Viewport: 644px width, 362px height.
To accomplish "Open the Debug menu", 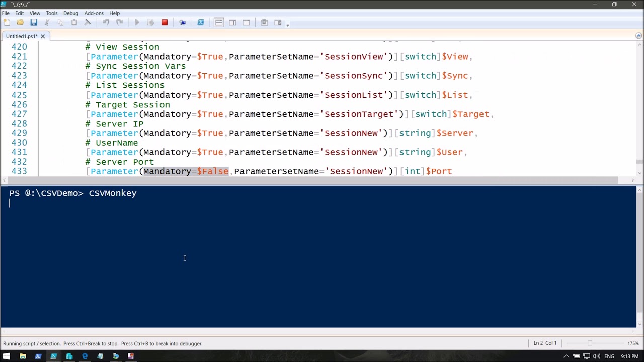I will (71, 13).
